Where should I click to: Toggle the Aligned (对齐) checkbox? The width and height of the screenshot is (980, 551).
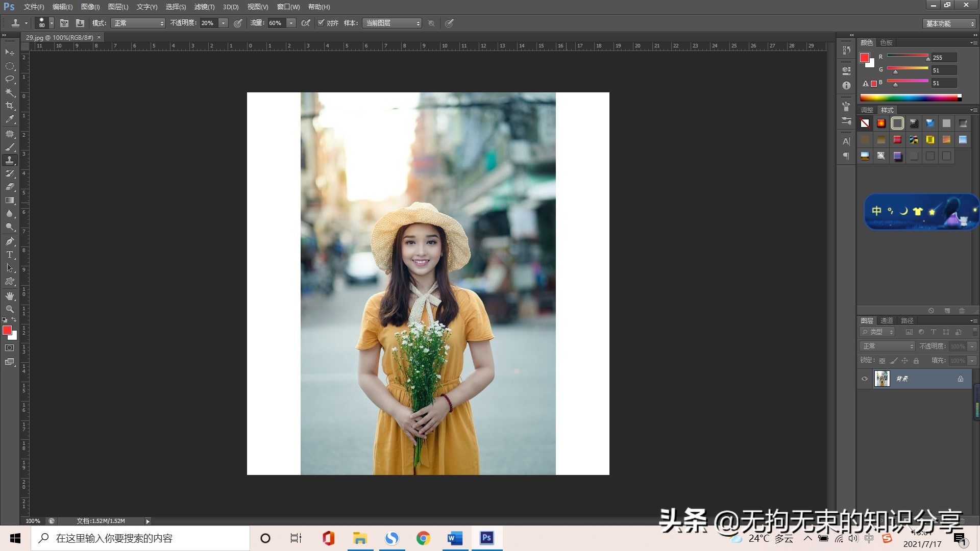(x=321, y=23)
